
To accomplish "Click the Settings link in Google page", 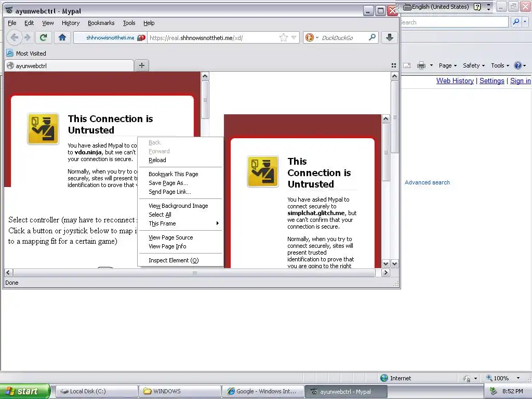I will coord(491,81).
